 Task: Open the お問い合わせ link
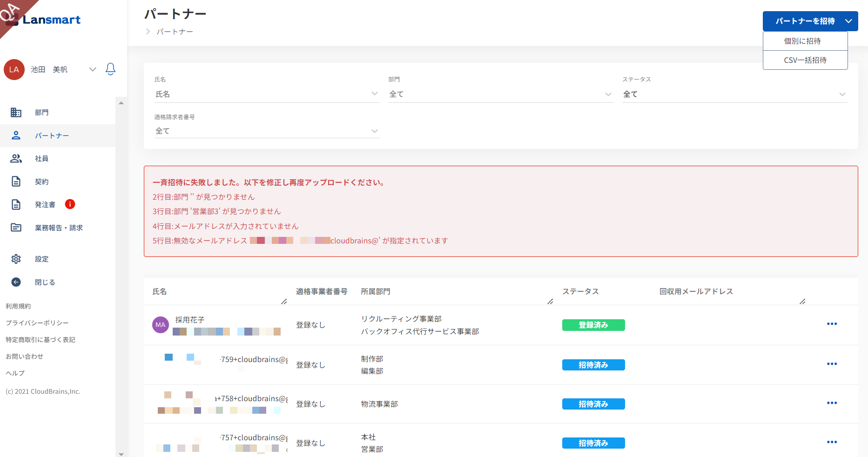click(x=24, y=356)
